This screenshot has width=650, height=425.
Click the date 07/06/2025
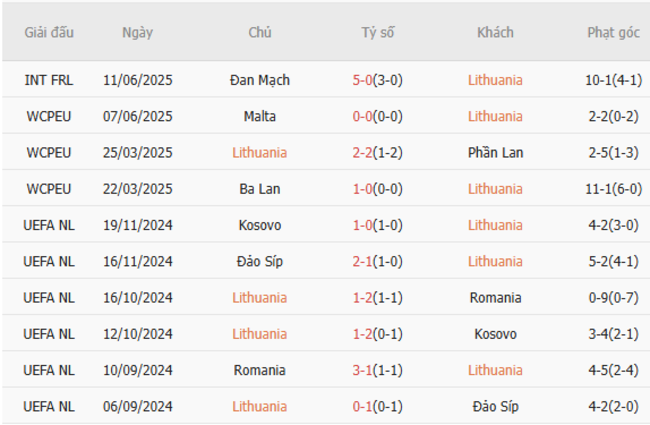tap(138, 116)
